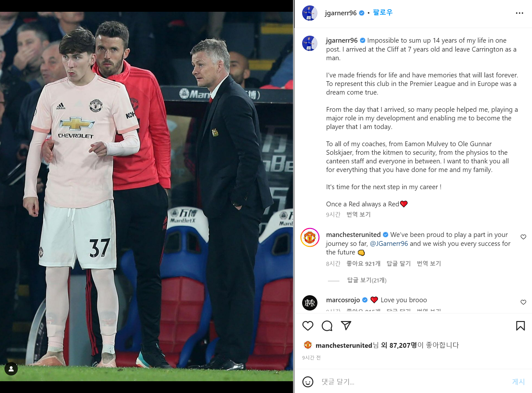The image size is (532, 393).
Task: Save the post with the bookmark icon
Action: (x=520, y=326)
